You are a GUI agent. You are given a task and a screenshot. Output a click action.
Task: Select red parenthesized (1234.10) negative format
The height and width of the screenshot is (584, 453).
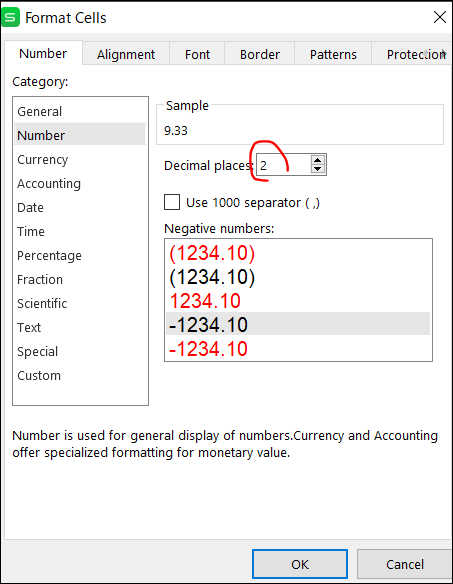[x=298, y=253]
